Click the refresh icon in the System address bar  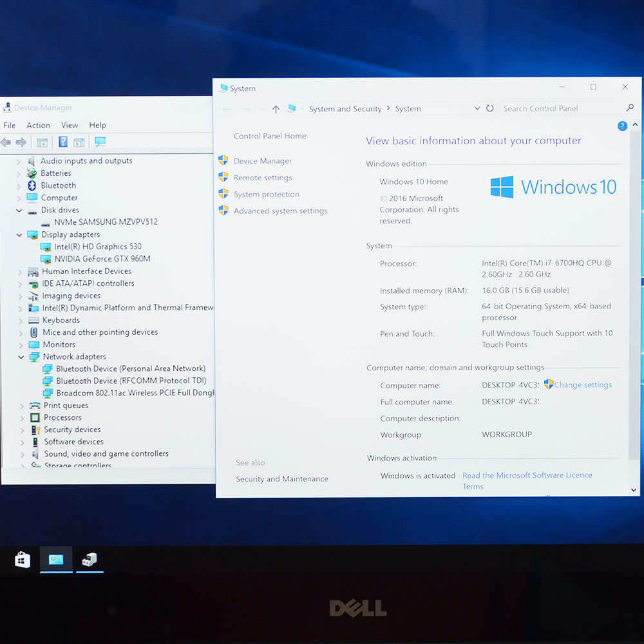[489, 108]
